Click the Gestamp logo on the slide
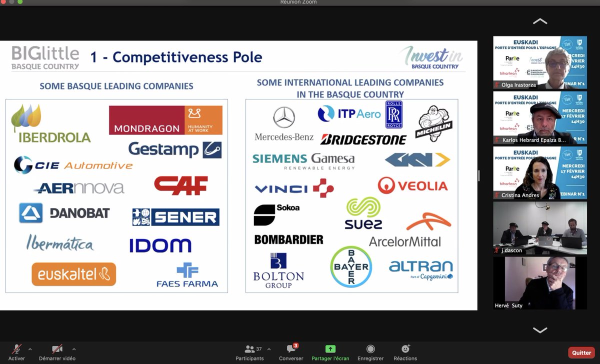This screenshot has height=364, width=600. (x=175, y=149)
